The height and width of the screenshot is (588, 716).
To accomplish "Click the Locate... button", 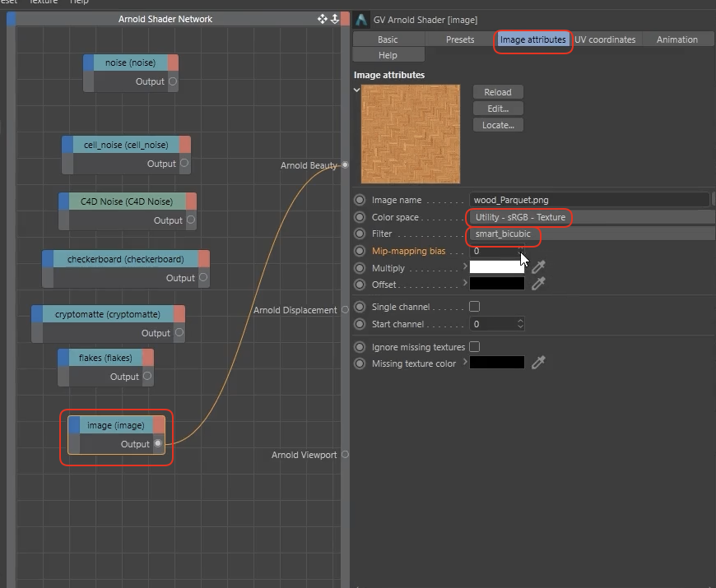I will [498, 125].
